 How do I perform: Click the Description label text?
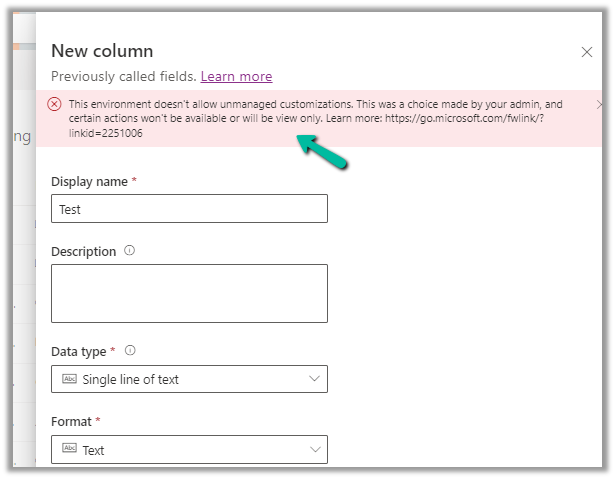pyautogui.click(x=84, y=251)
